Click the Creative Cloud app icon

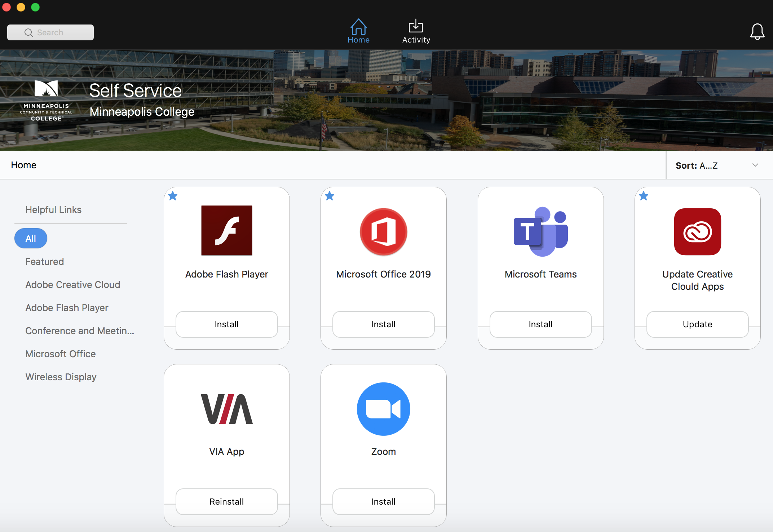697,232
